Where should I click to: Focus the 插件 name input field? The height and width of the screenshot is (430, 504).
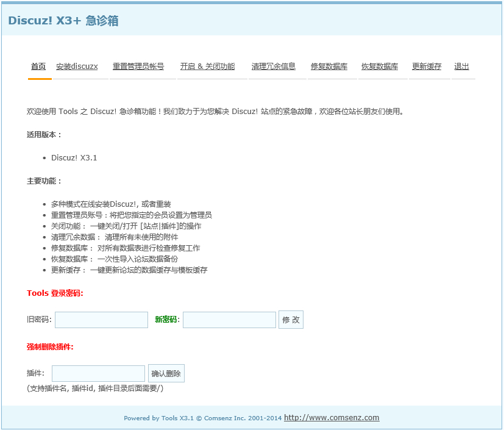coord(98,373)
